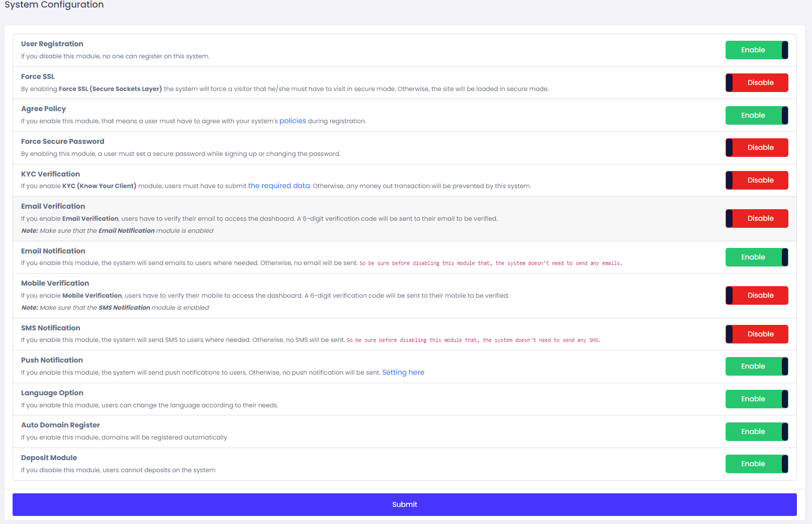Image resolution: width=812 pixels, height=524 pixels.
Task: Toggle the Mobile Verification switch
Action: [756, 296]
